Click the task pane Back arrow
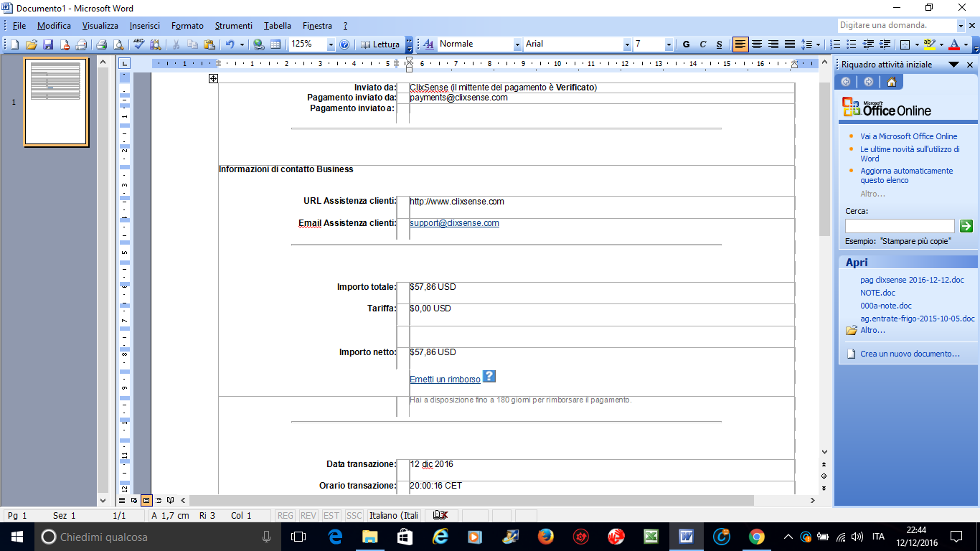The height and width of the screenshot is (551, 980). 846,82
